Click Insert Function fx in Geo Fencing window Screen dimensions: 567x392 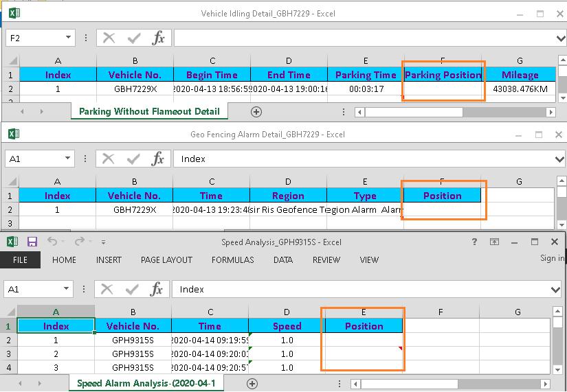[x=157, y=159]
